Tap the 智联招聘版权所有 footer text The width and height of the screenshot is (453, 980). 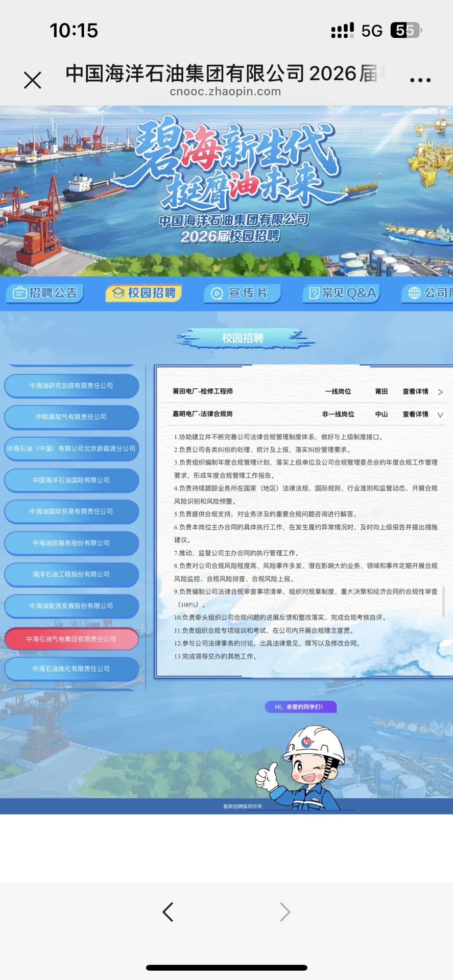coord(243,806)
